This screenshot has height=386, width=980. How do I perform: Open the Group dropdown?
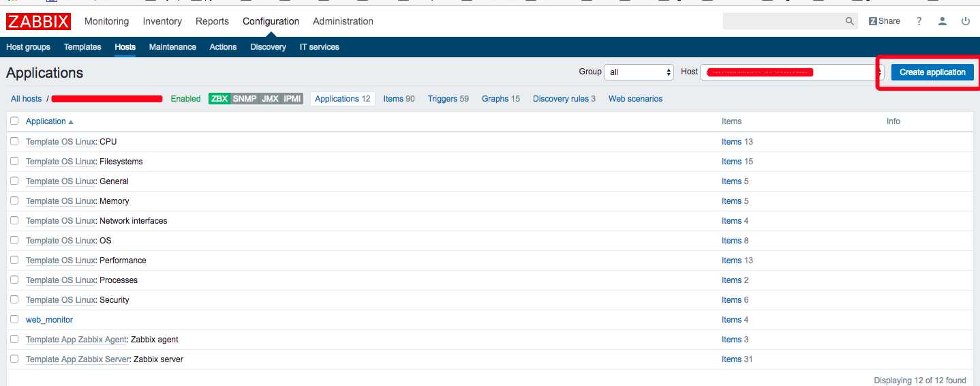[x=639, y=72]
